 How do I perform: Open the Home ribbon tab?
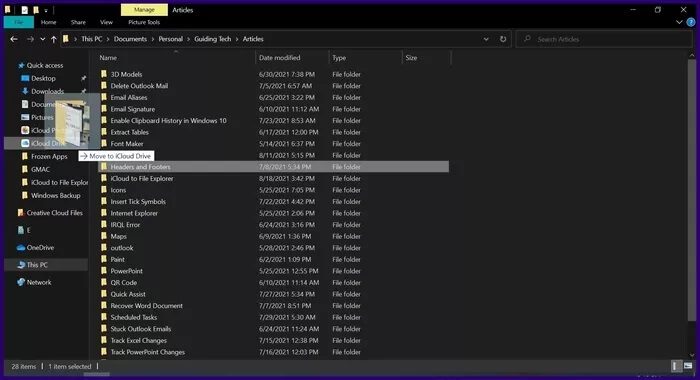(49, 22)
